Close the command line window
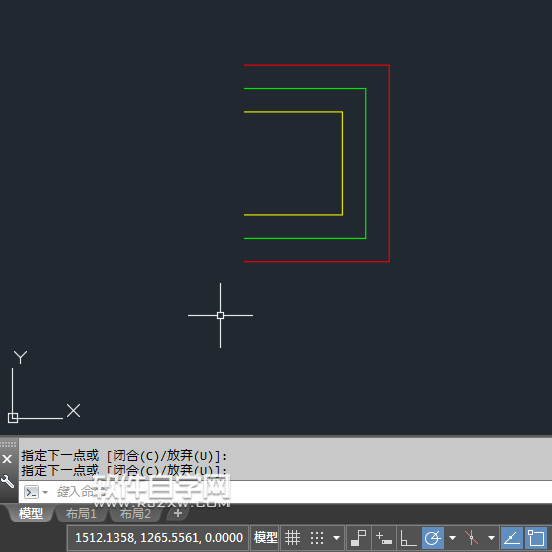The image size is (552, 552). click(7, 459)
